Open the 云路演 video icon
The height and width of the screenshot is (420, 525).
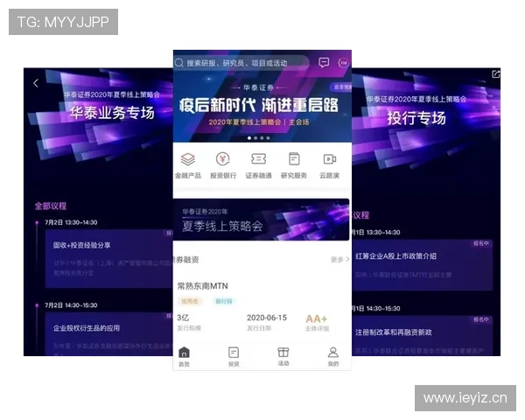pyautogui.click(x=330, y=159)
